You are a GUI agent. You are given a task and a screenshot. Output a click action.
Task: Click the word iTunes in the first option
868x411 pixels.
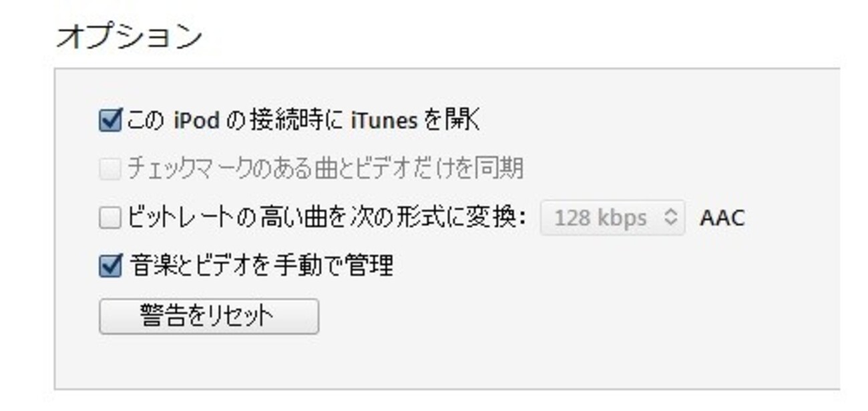pyautogui.click(x=384, y=121)
